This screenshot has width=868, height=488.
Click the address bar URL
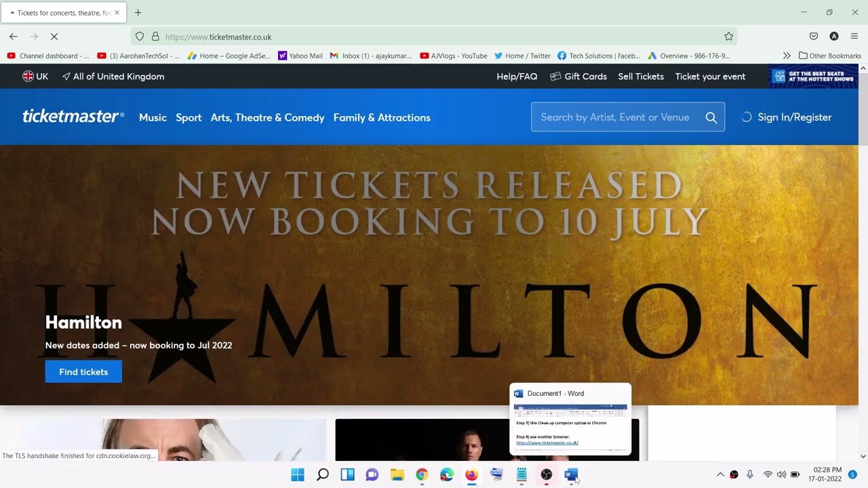pyautogui.click(x=218, y=37)
